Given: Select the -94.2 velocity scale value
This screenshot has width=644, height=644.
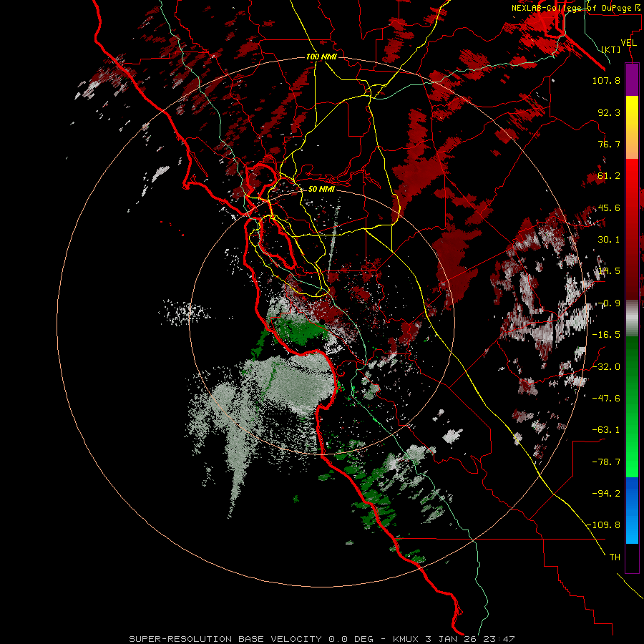Looking at the screenshot, I should point(606,493).
